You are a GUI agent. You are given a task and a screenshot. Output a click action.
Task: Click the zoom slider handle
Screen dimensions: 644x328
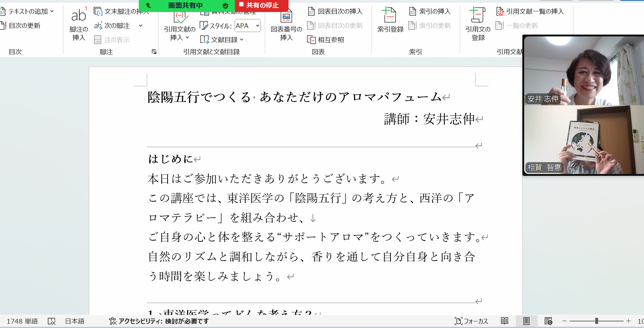tap(597, 321)
